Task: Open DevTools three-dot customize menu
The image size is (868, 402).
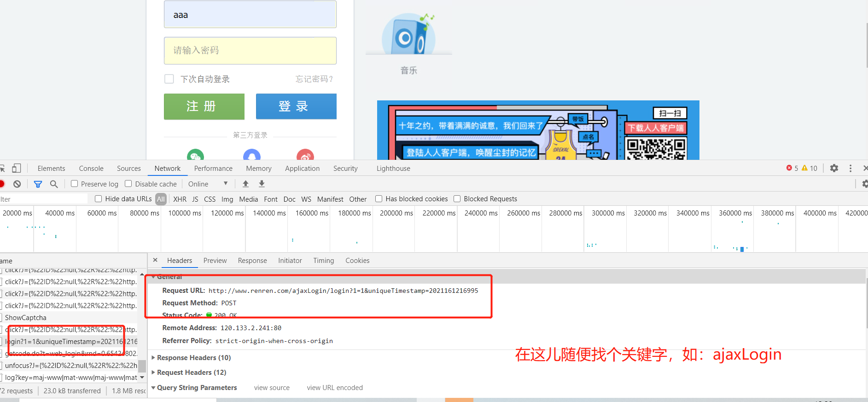Action: pos(851,168)
